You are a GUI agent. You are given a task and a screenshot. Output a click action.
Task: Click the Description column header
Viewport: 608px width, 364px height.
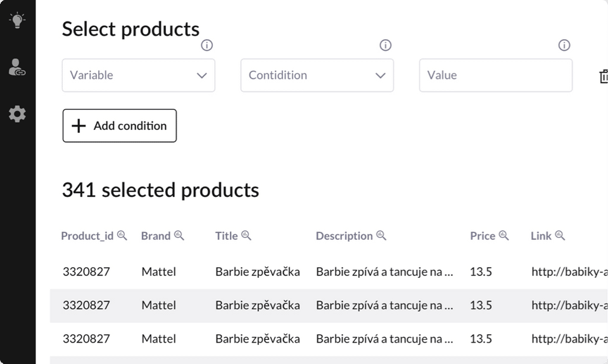coord(345,235)
